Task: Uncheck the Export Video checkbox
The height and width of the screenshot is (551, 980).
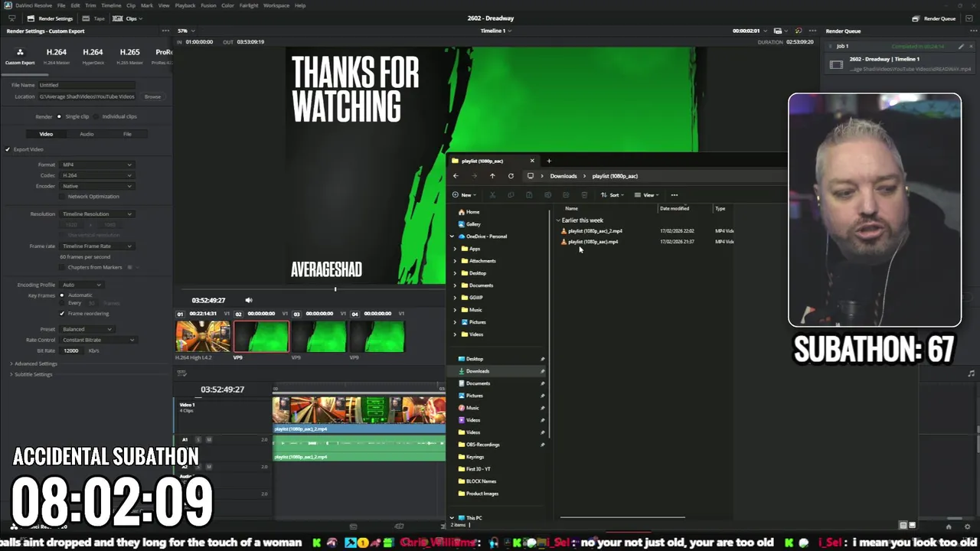Action: point(8,149)
